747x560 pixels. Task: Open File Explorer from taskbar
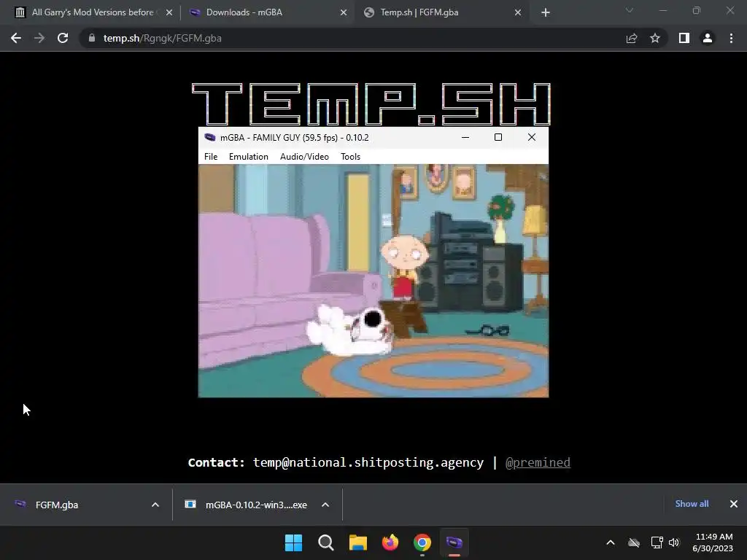[357, 542]
